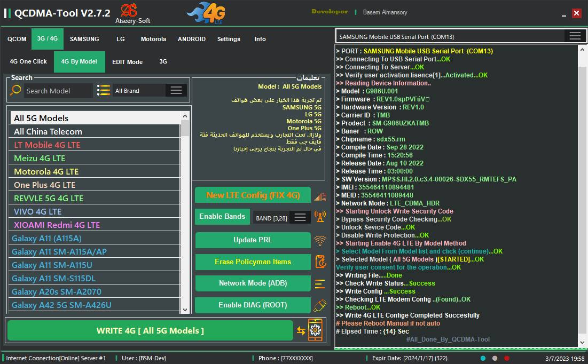Click the Aiseery-Soft logo
Image resolution: width=588 pixels, height=364 pixels.
tap(133, 13)
